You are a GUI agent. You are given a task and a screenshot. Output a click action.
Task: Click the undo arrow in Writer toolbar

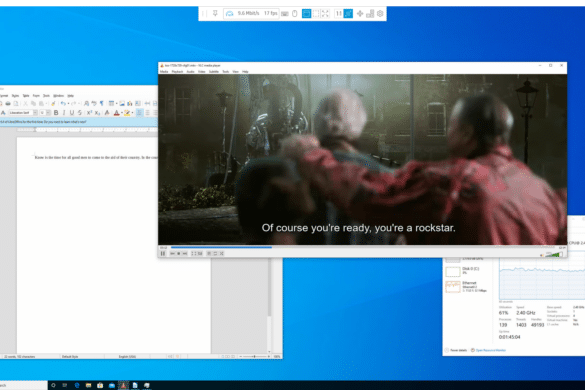[x=63, y=103]
